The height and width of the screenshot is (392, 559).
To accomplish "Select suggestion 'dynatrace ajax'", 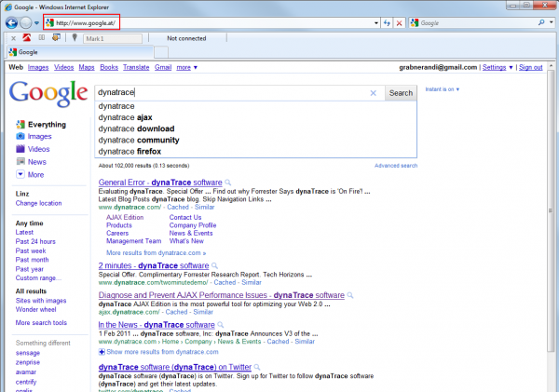I will pyautogui.click(x=255, y=117).
